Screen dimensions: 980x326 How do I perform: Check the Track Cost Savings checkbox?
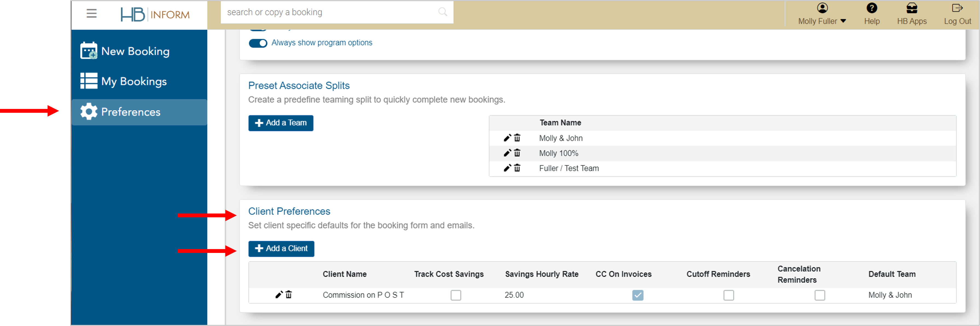click(x=455, y=295)
